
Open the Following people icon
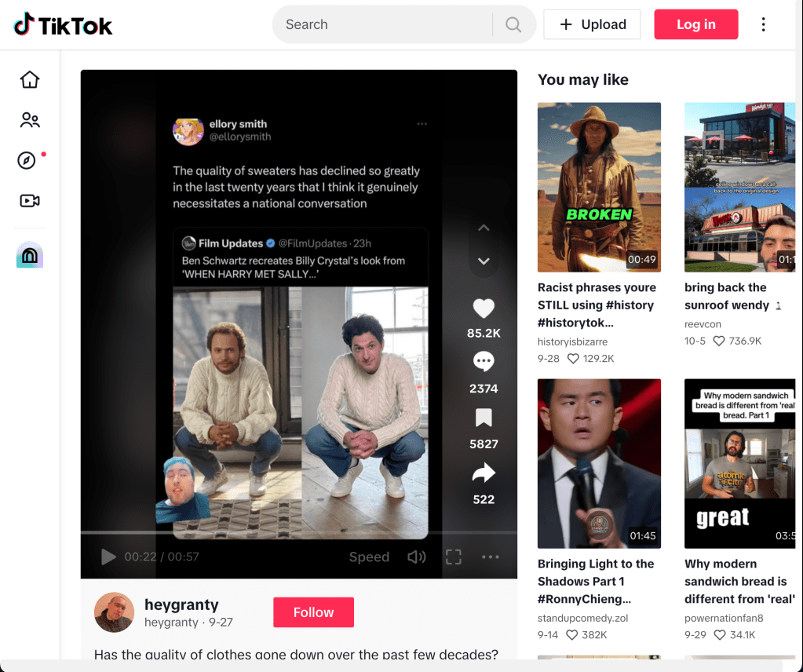coord(30,120)
